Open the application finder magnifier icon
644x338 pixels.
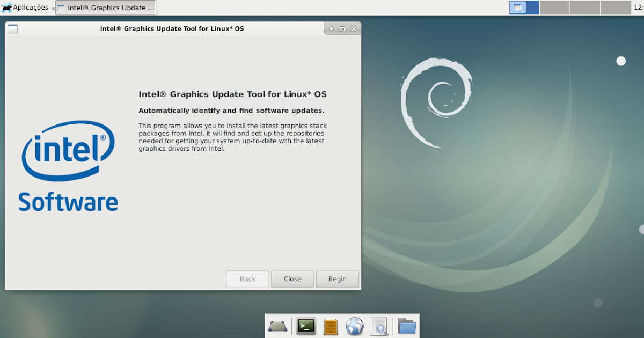(379, 326)
